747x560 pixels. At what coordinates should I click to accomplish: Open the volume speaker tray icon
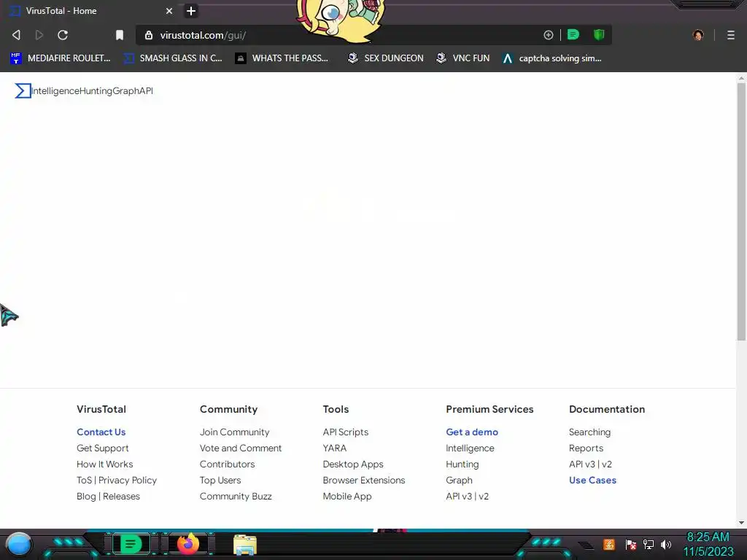(666, 544)
